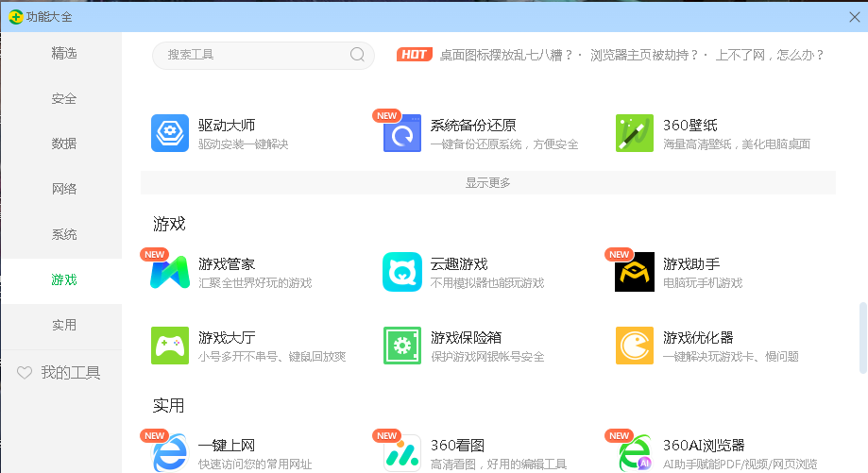The image size is (868, 473).
Task: Click the 海量高清壁纸，美化电脑桌面 text
Action: tap(737, 144)
